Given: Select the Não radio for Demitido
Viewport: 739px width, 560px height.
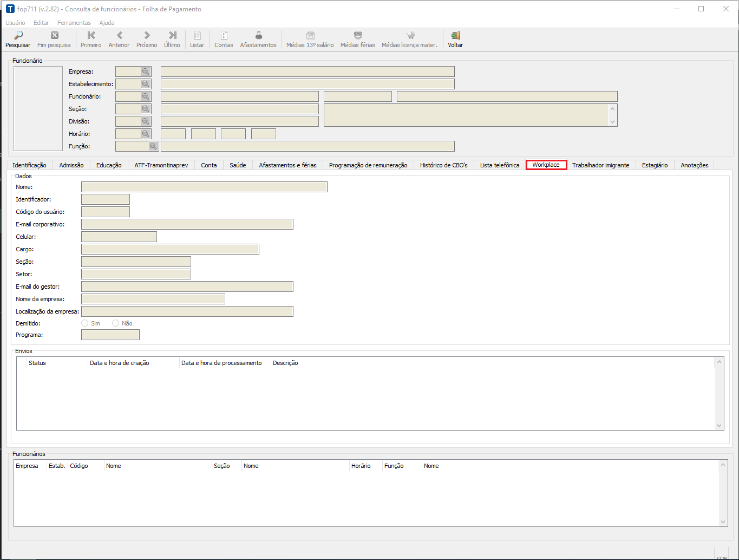Looking at the screenshot, I should click(x=116, y=323).
